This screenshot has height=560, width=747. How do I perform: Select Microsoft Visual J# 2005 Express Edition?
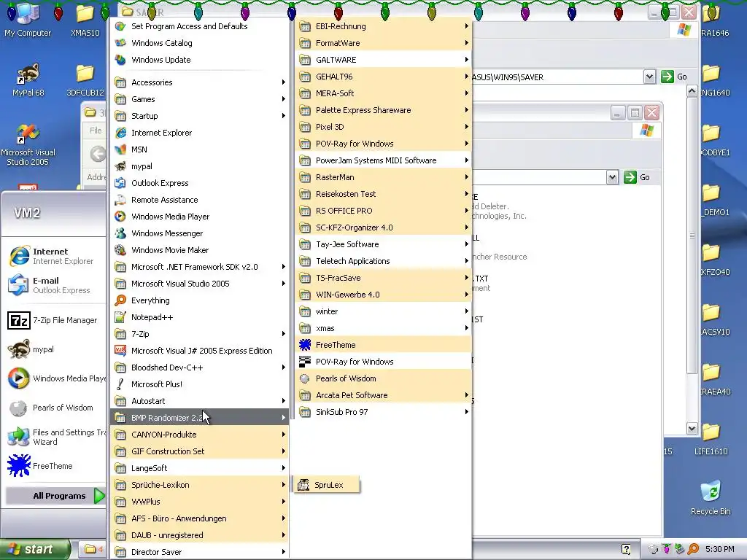[200, 351]
